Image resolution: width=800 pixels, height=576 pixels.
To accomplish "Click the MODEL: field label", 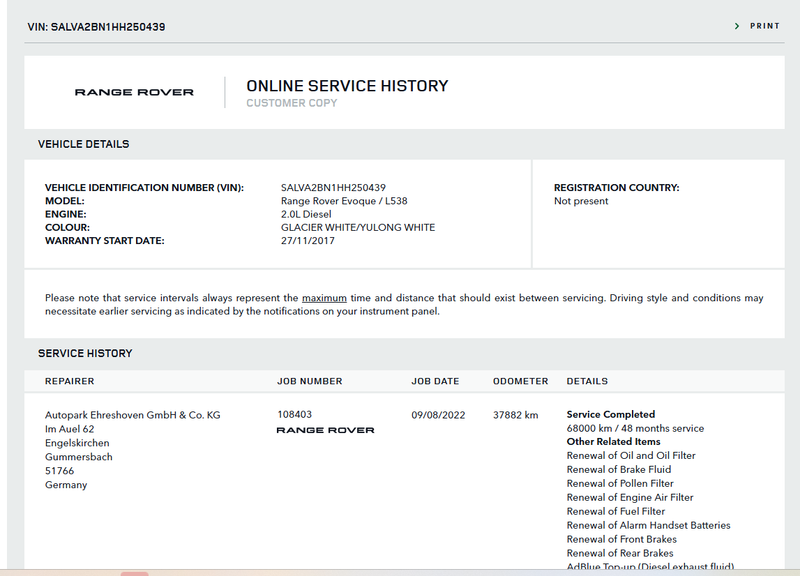I will coord(65,201).
